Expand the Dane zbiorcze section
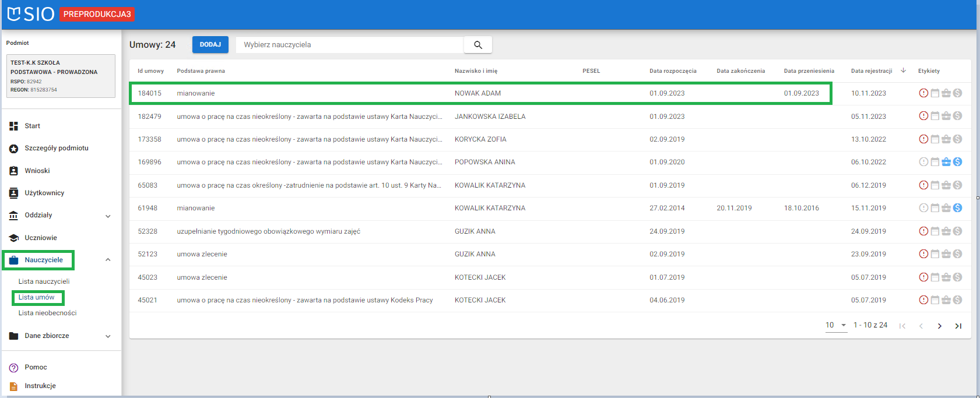 click(108, 336)
